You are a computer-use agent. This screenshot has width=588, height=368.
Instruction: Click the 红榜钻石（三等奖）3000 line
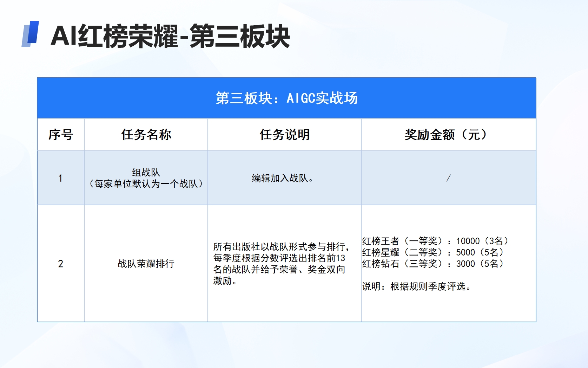pyautogui.click(x=433, y=264)
